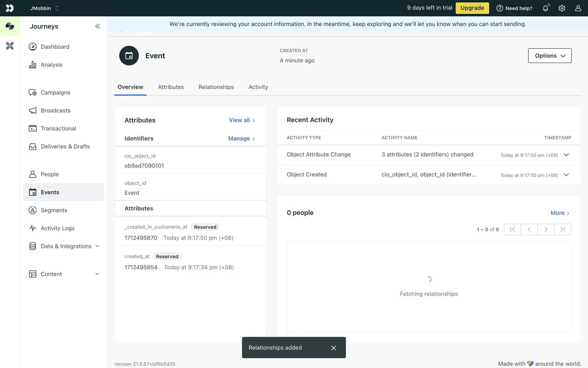588x368 pixels.
Task: Open the settings gear icon
Action: coord(562,8)
